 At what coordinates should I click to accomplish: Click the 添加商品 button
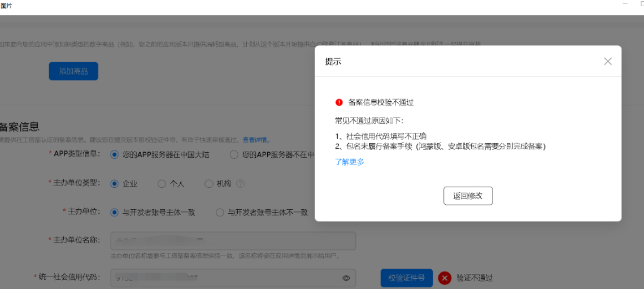click(x=73, y=71)
